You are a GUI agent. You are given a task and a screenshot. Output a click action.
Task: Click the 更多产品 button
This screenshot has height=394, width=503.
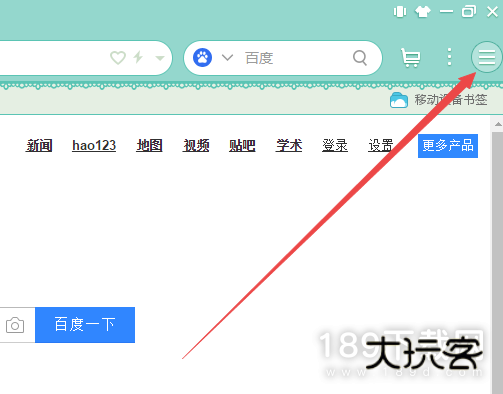click(448, 146)
